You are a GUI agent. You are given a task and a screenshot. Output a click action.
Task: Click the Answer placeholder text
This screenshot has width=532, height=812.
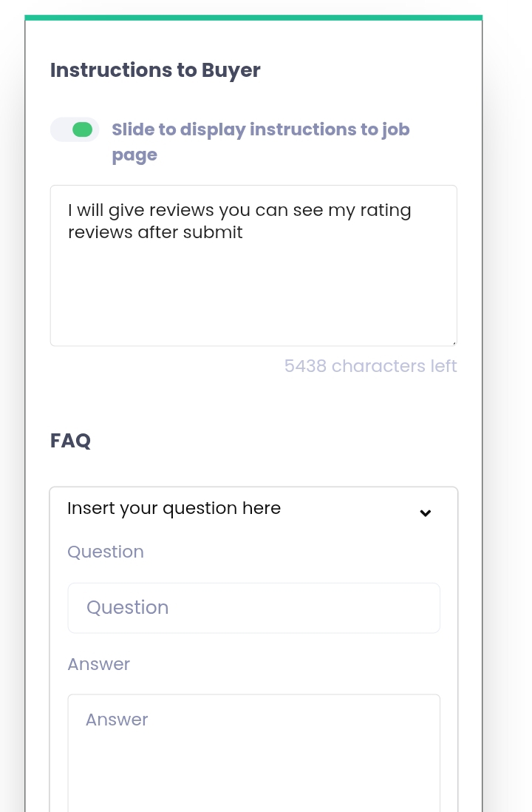[x=116, y=720]
